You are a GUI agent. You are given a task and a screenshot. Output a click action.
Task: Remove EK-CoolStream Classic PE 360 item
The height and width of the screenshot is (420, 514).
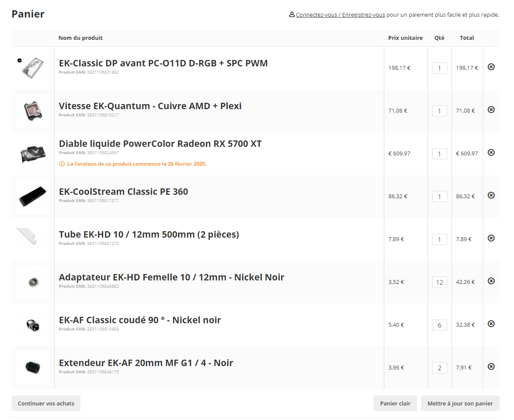[491, 195]
